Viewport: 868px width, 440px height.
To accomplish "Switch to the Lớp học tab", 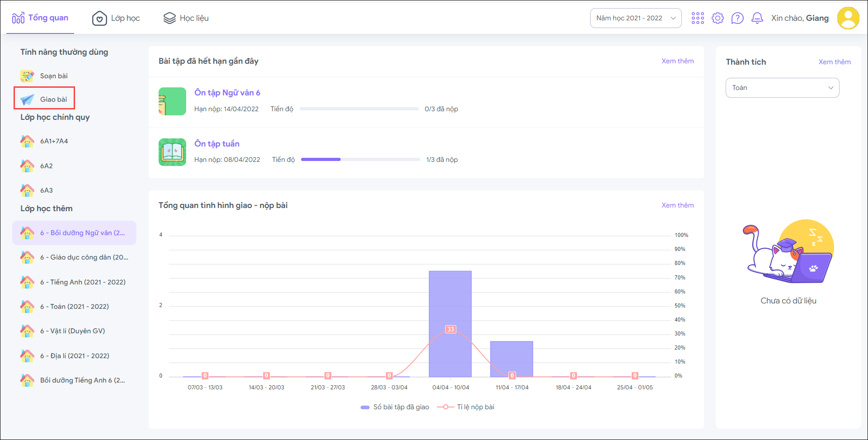I will click(116, 18).
